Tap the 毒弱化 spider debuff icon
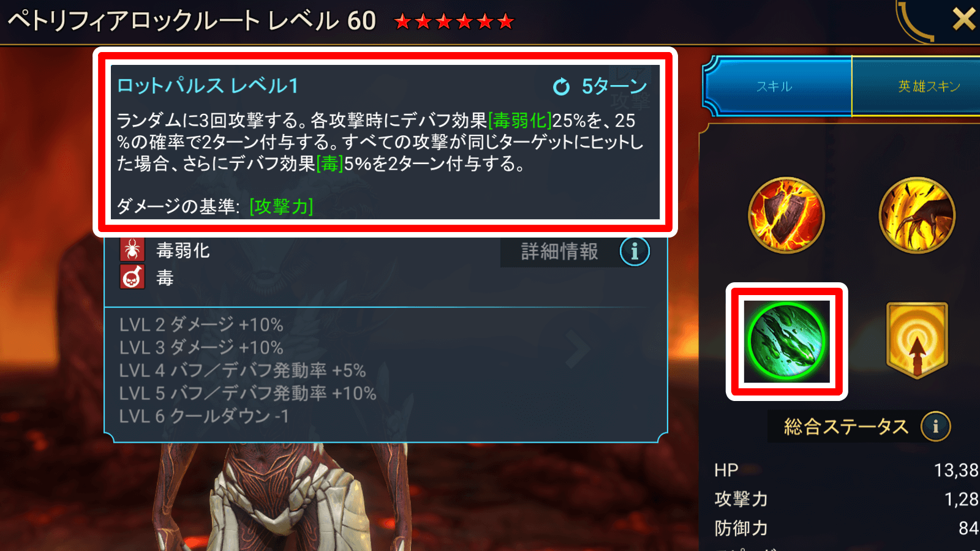This screenshot has width=980, height=551. 132,250
